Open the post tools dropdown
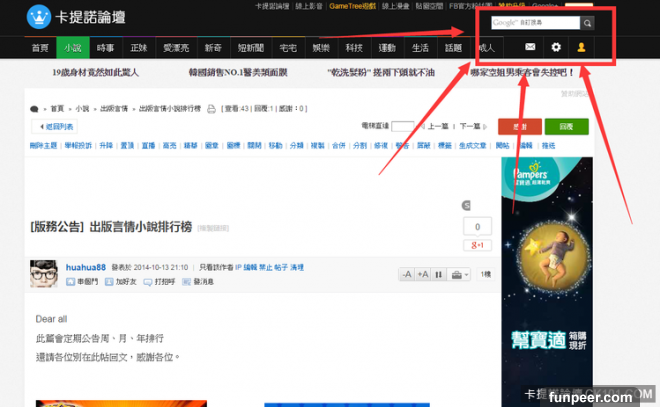This screenshot has height=407, width=660. tap(459, 274)
